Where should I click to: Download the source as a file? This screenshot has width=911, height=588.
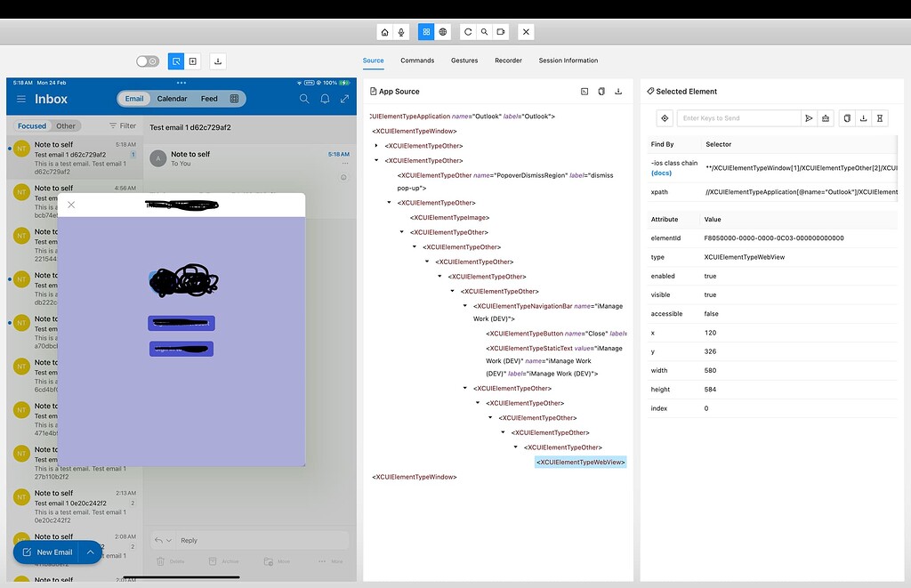pos(619,91)
